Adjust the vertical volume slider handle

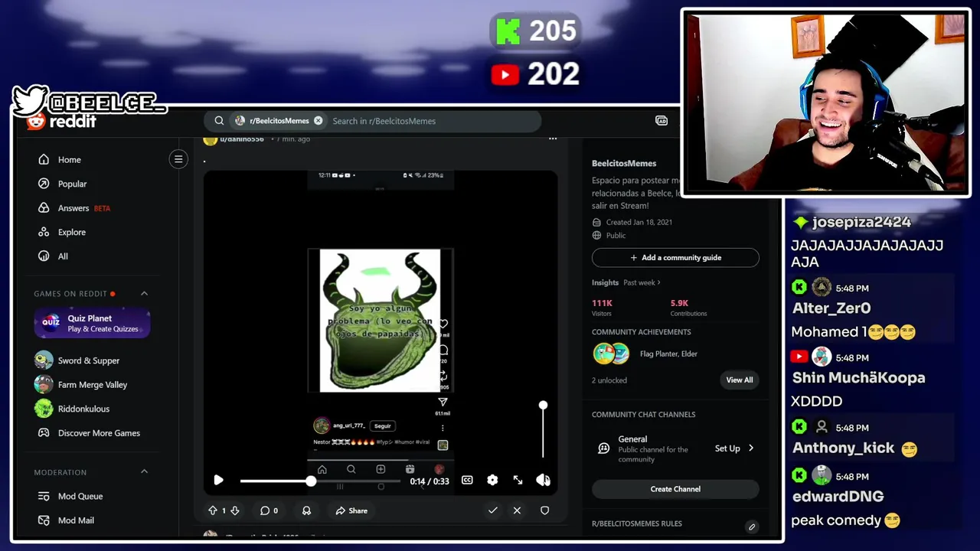pyautogui.click(x=543, y=405)
